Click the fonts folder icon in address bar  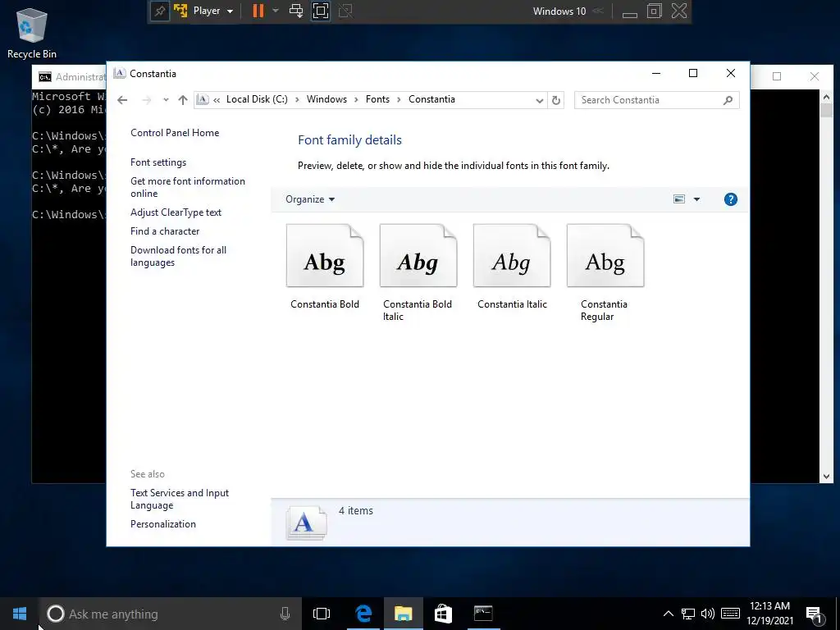[x=203, y=99]
